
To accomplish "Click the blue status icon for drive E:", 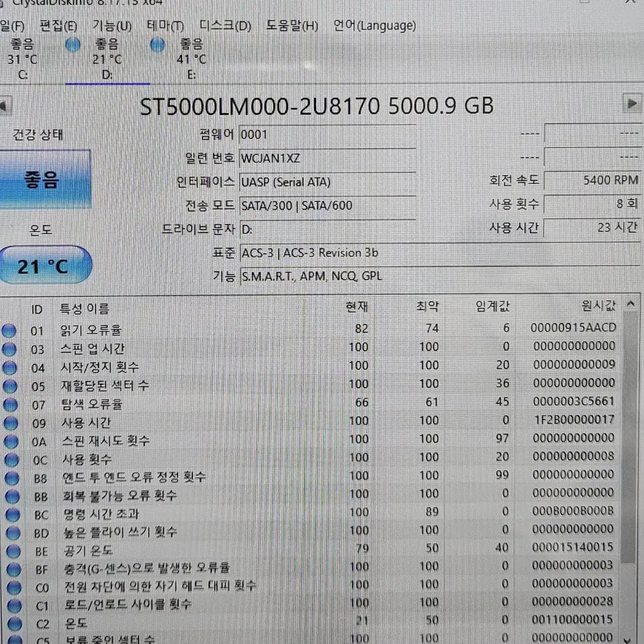I will [158, 45].
